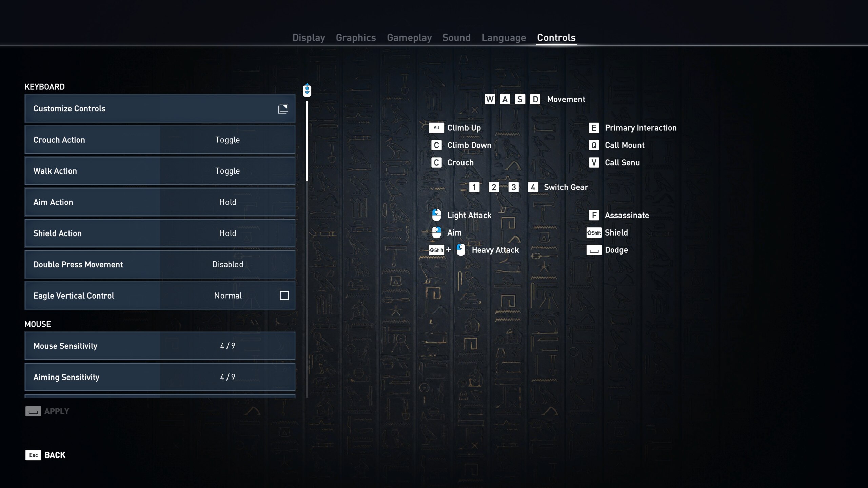Image resolution: width=868 pixels, height=488 pixels.
Task: Expand the Controls tab settings
Action: (x=556, y=37)
